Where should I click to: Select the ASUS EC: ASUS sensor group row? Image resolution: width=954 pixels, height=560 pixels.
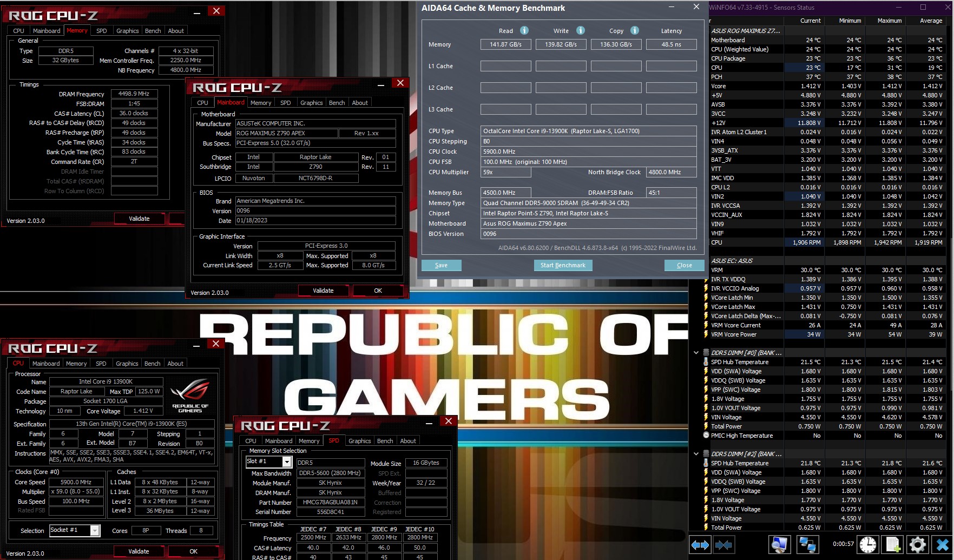[827, 261]
